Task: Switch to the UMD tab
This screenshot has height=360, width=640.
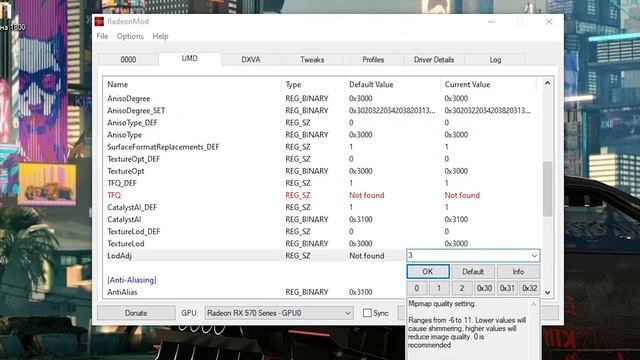Action: click(190, 59)
